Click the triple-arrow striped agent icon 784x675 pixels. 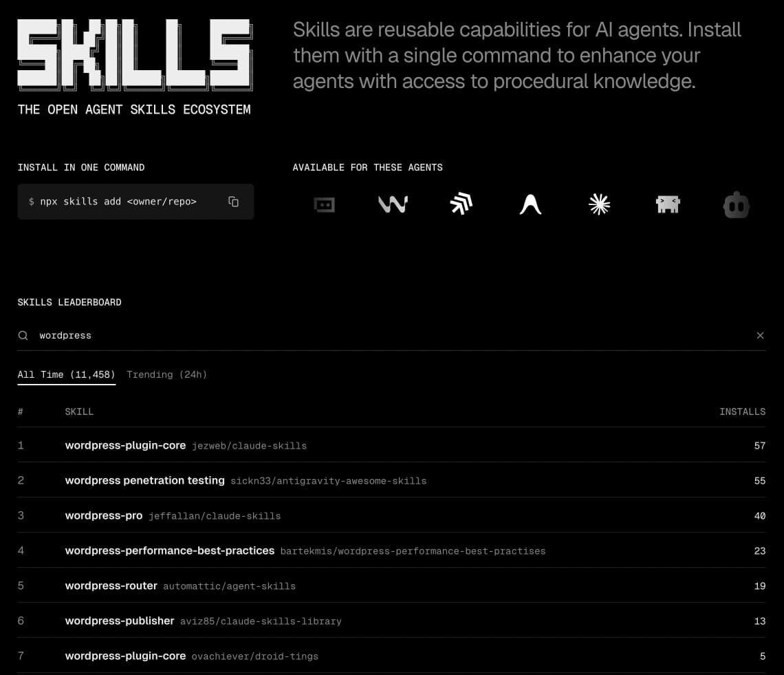[461, 204]
